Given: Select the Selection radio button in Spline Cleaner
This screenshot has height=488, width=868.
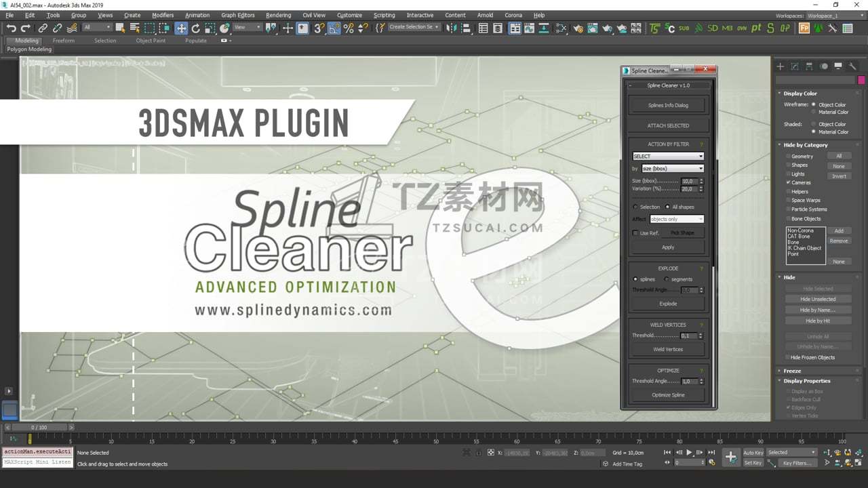Looking at the screenshot, I should tap(635, 207).
